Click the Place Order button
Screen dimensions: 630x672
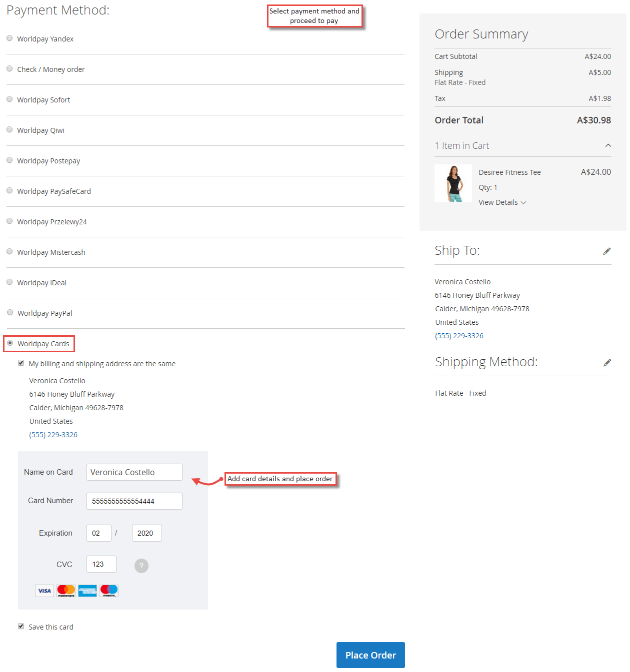pyautogui.click(x=370, y=655)
